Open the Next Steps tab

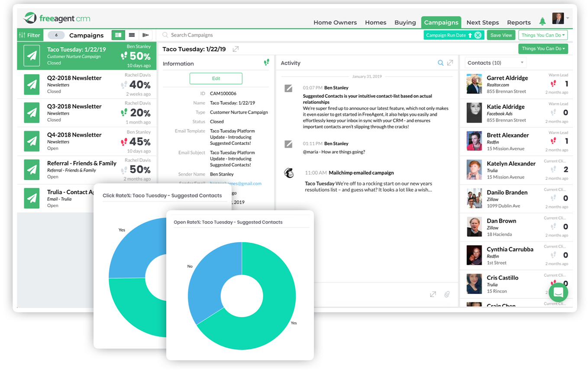point(483,22)
